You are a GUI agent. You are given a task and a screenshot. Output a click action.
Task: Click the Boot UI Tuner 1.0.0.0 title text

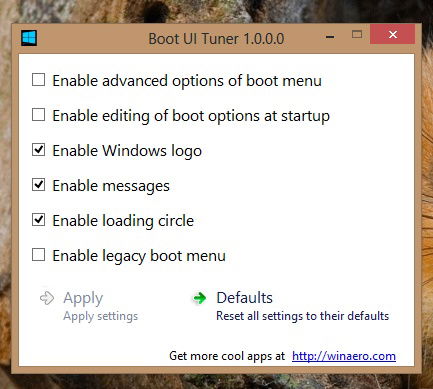(x=216, y=39)
